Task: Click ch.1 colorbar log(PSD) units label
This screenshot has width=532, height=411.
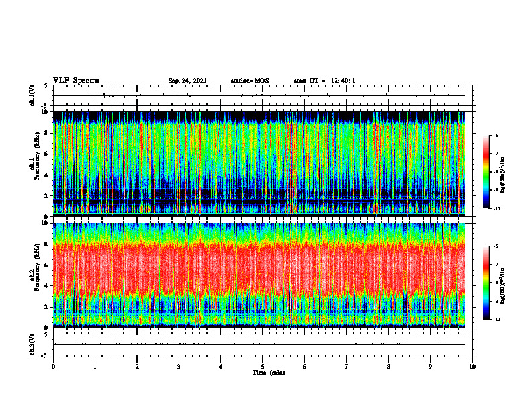Action: point(503,175)
